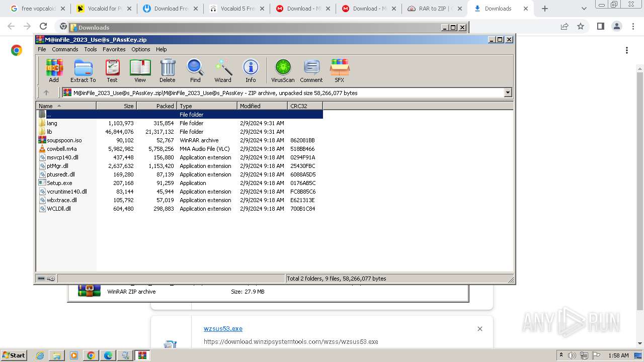Expand the archive path dropdown
The width and height of the screenshot is (644, 362).
pyautogui.click(x=508, y=93)
